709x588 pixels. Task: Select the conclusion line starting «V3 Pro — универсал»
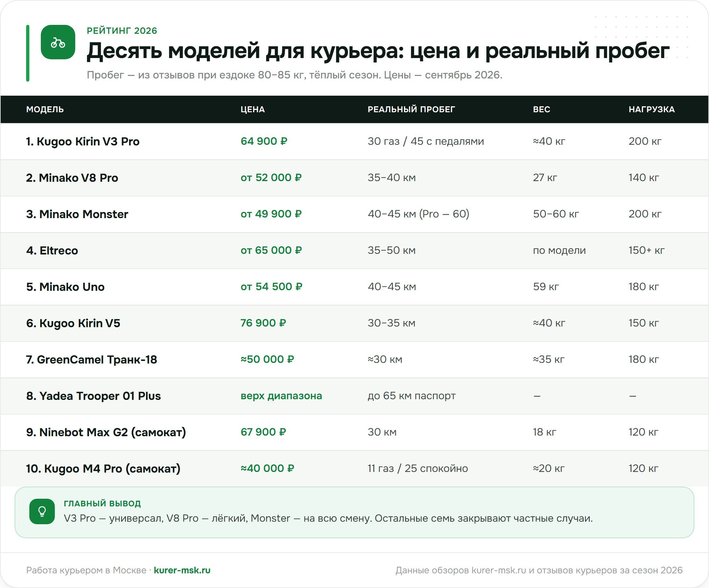coord(328,518)
